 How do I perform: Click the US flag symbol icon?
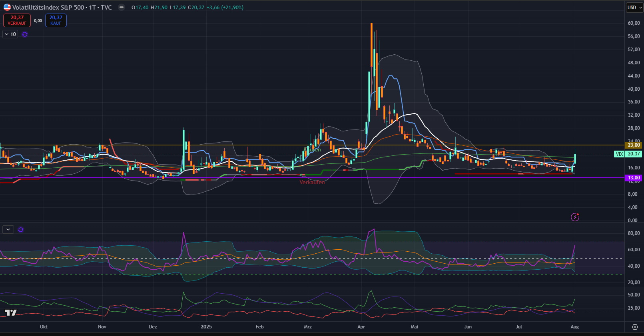tap(7, 7)
